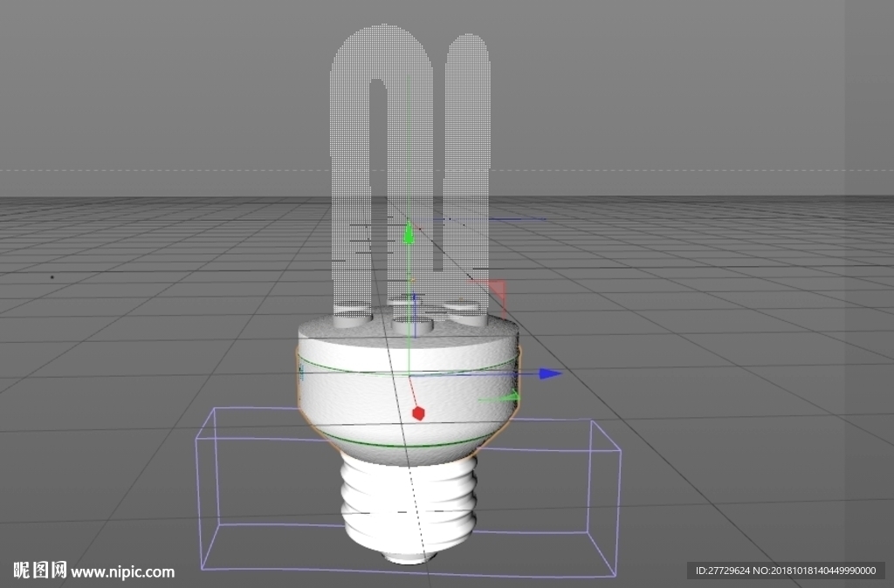
Task: Select the white rounded lamp housing
Action: point(409,388)
